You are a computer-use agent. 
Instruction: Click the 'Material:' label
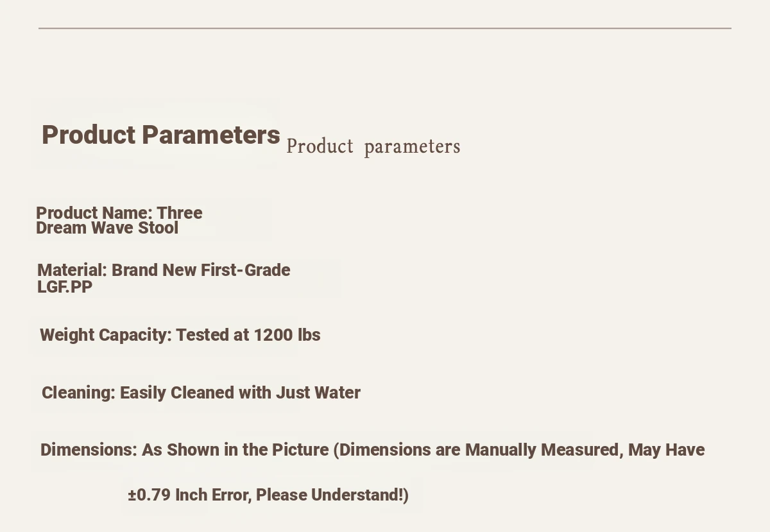pos(72,270)
